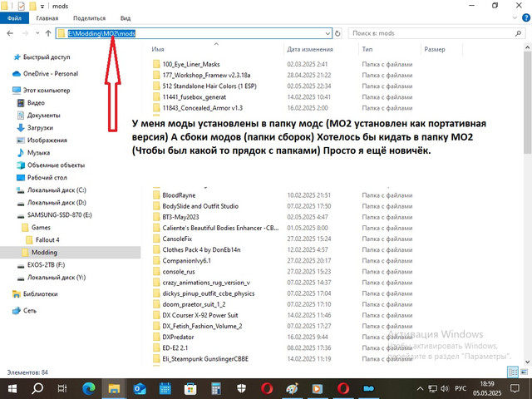Go up one folder level
This screenshot has height=399, width=532.
coord(48,33)
